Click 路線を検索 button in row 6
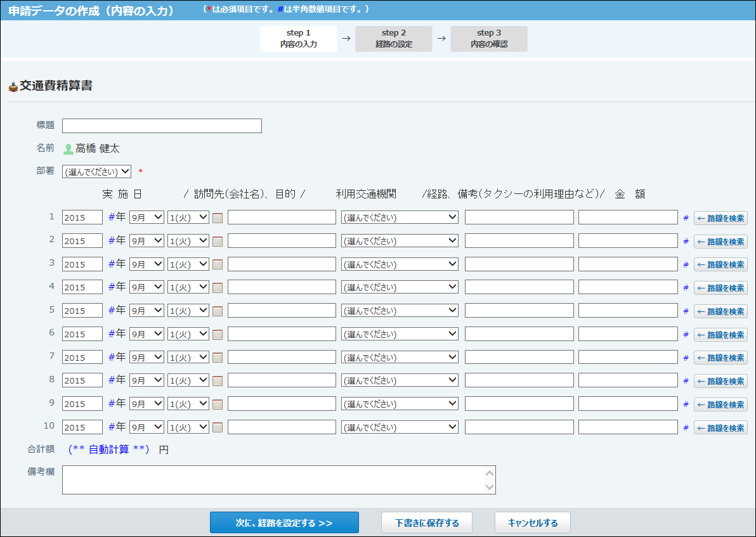This screenshot has width=756, height=537. pyautogui.click(x=720, y=335)
